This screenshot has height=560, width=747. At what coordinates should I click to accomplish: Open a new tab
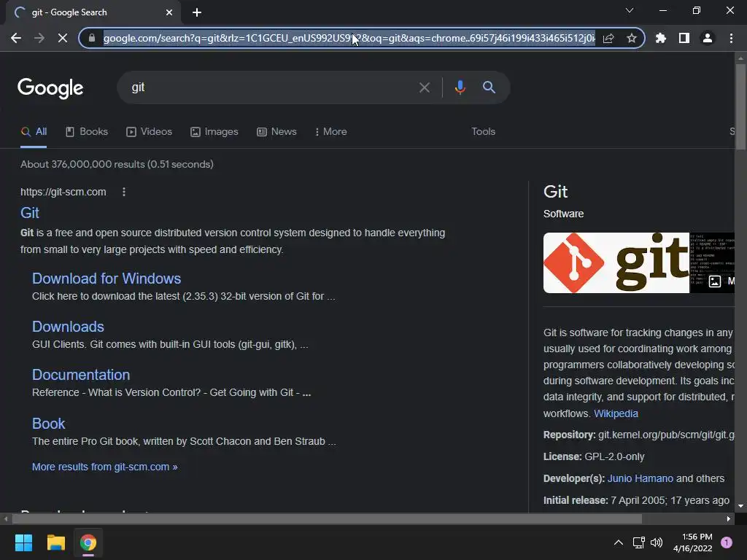197,12
